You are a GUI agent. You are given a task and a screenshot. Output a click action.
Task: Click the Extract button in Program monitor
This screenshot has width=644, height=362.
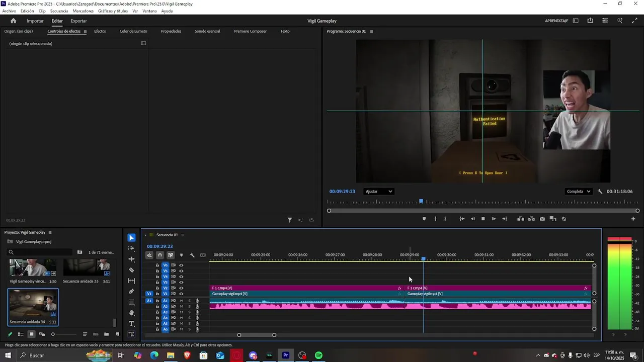[531, 219]
